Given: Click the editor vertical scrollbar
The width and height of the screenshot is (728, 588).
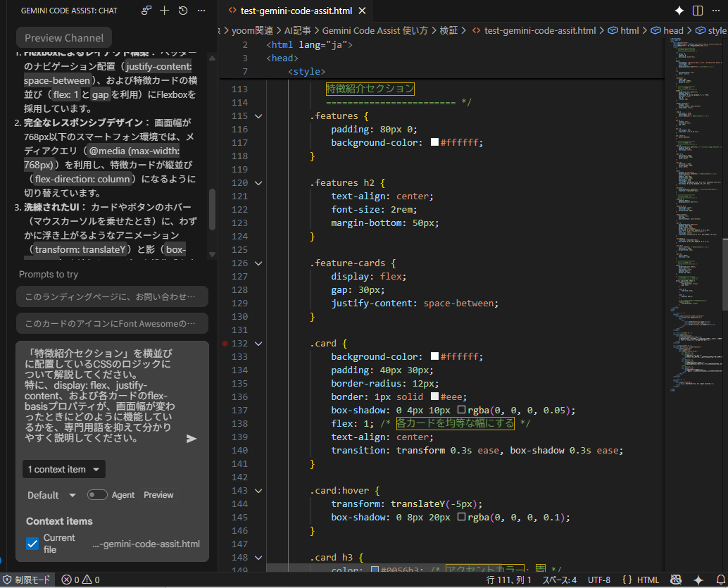Looking at the screenshot, I should [724, 274].
